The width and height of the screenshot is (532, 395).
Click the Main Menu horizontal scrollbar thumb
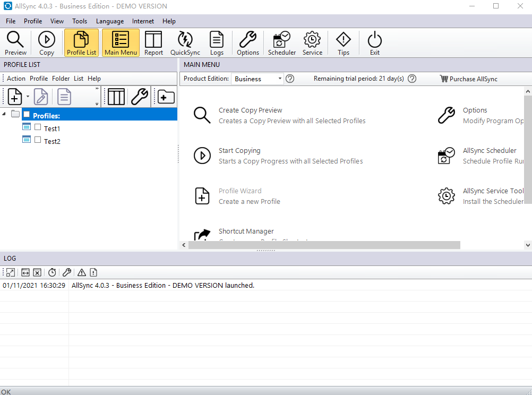click(x=324, y=245)
